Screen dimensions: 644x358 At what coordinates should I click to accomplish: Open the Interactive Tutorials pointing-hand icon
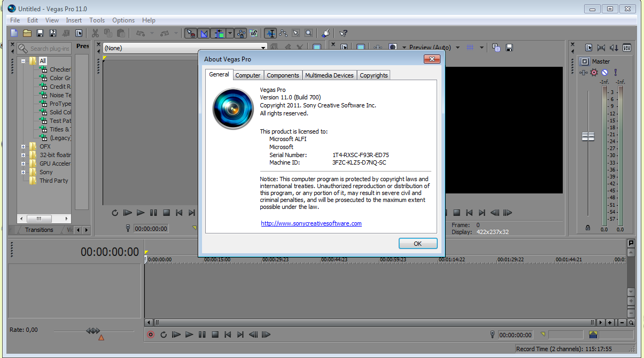point(327,33)
